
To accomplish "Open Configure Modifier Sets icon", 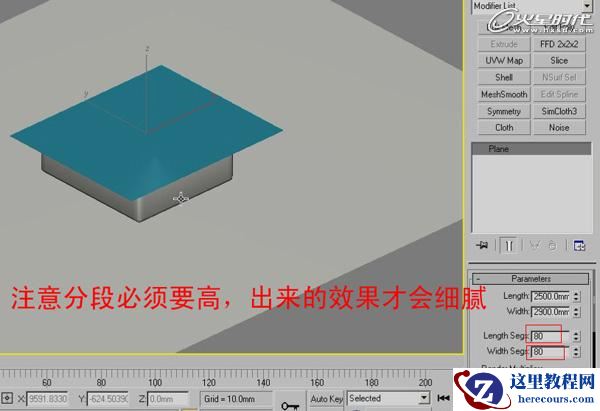I will pyautogui.click(x=579, y=245).
